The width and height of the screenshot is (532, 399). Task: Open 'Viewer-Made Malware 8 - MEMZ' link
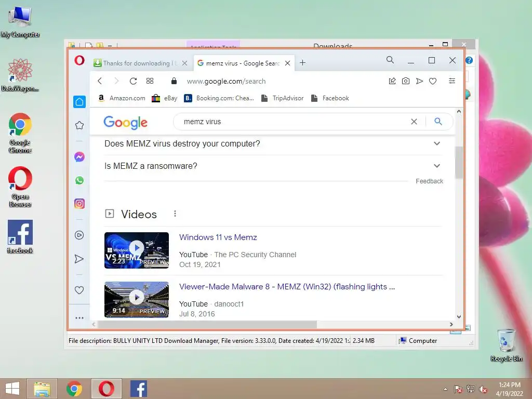tap(287, 287)
